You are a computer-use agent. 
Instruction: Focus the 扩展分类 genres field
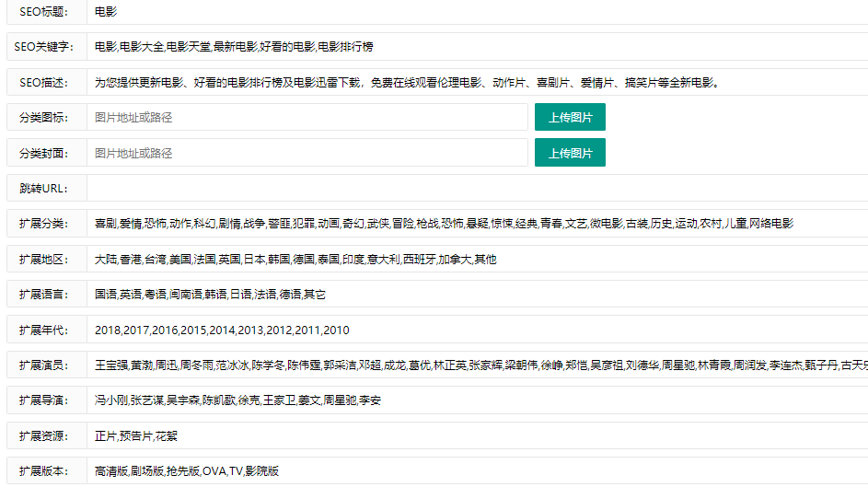[477, 224]
